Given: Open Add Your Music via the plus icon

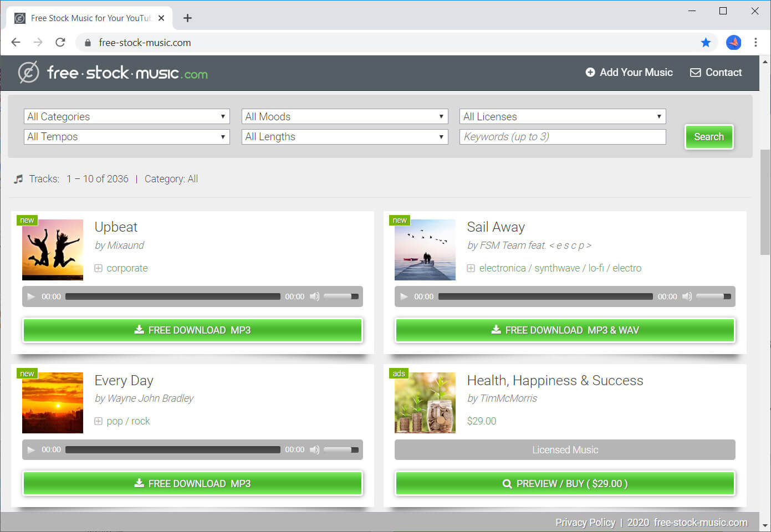Looking at the screenshot, I should 590,72.
